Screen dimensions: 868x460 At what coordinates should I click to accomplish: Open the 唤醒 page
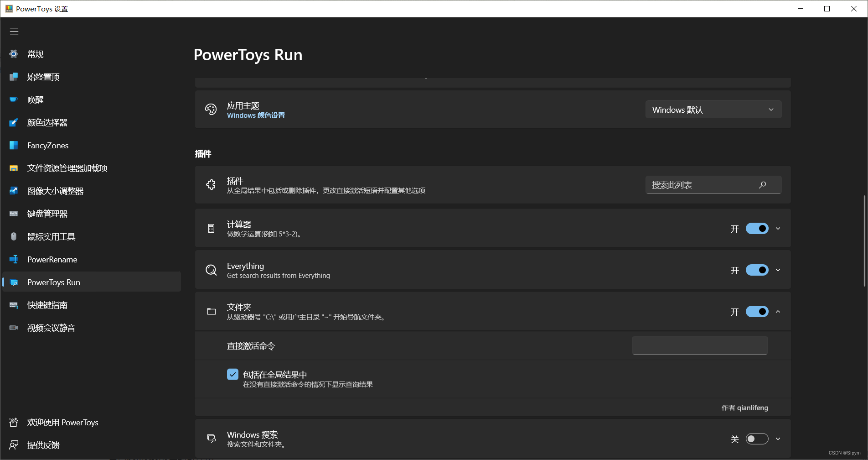pos(92,99)
